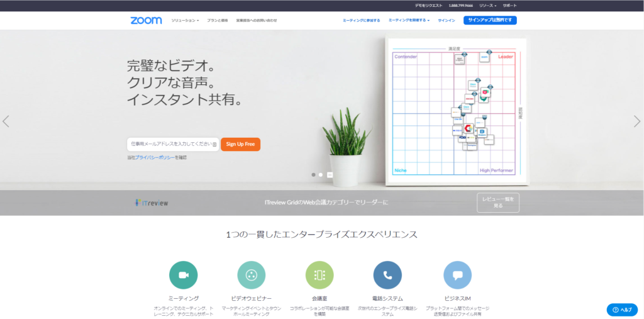Click the サインアップは無料です button

click(x=490, y=20)
